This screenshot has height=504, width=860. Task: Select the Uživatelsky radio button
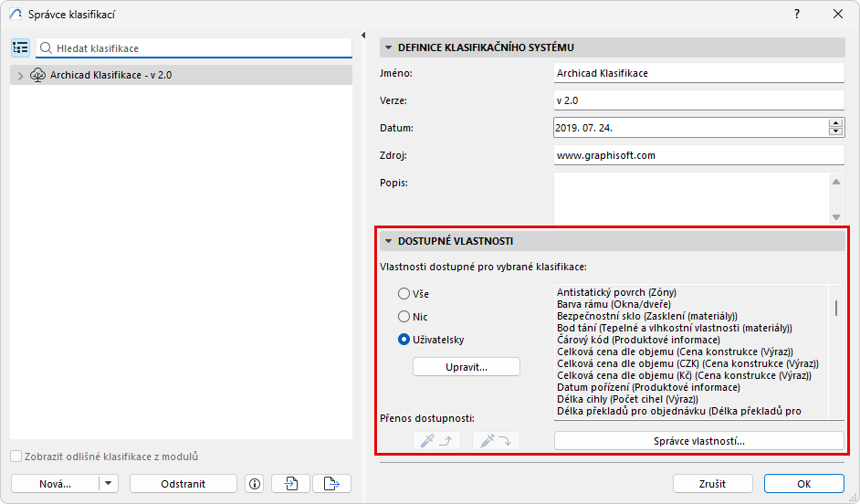[x=404, y=340]
